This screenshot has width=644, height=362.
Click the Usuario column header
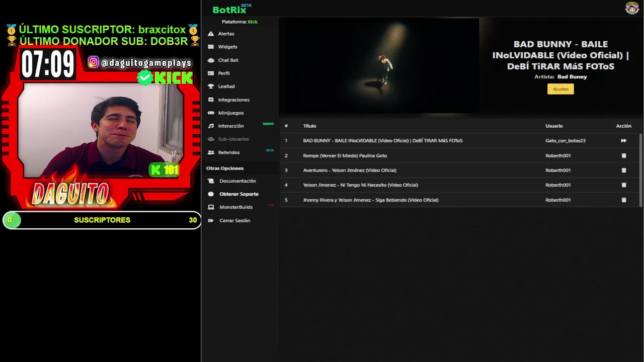point(554,126)
